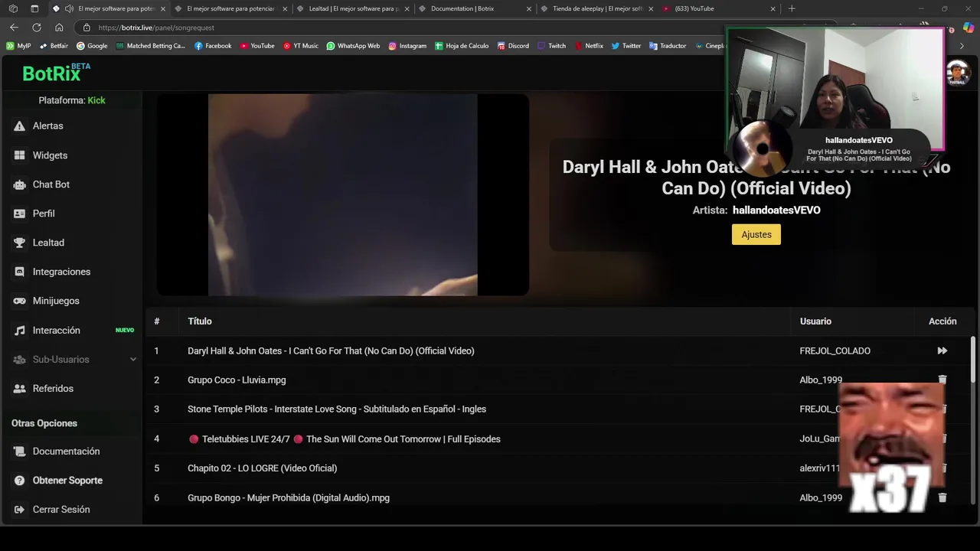Image resolution: width=980 pixels, height=551 pixels.
Task: Open the user avatar at top right
Action: [958, 73]
